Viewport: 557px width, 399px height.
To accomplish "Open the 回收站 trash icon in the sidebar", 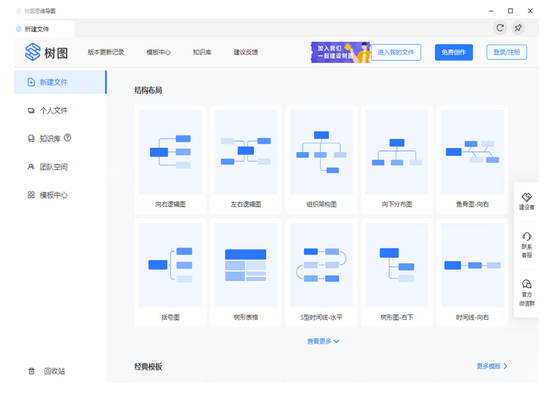I will tap(31, 371).
